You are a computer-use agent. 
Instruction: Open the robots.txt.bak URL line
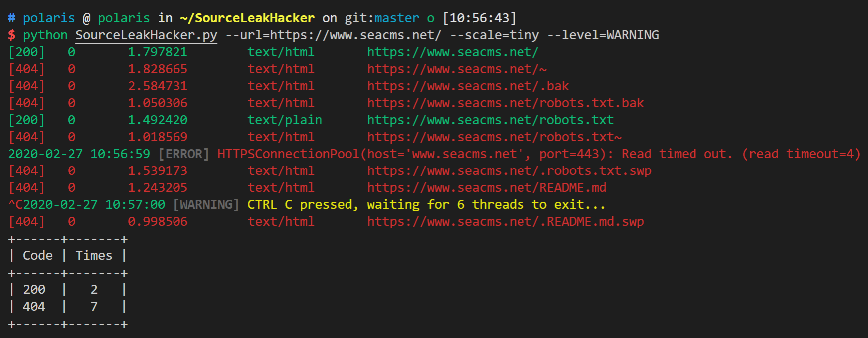[505, 103]
